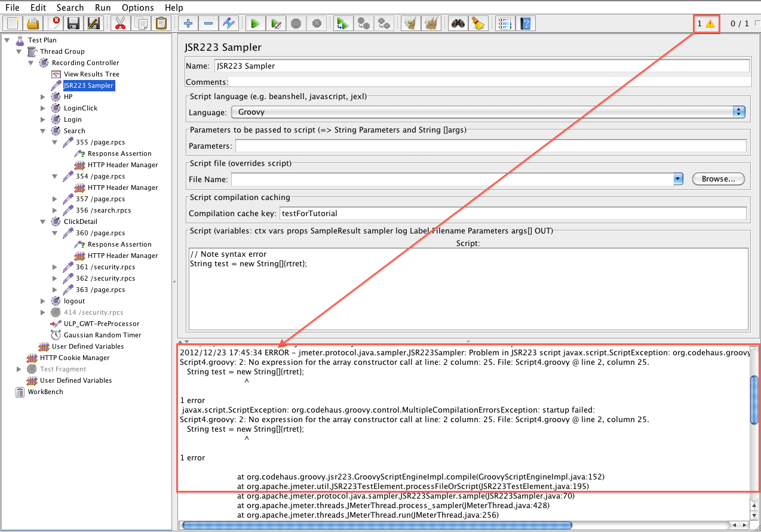Open the Run menu
Image resolution: width=761 pixels, height=532 pixels.
click(102, 8)
